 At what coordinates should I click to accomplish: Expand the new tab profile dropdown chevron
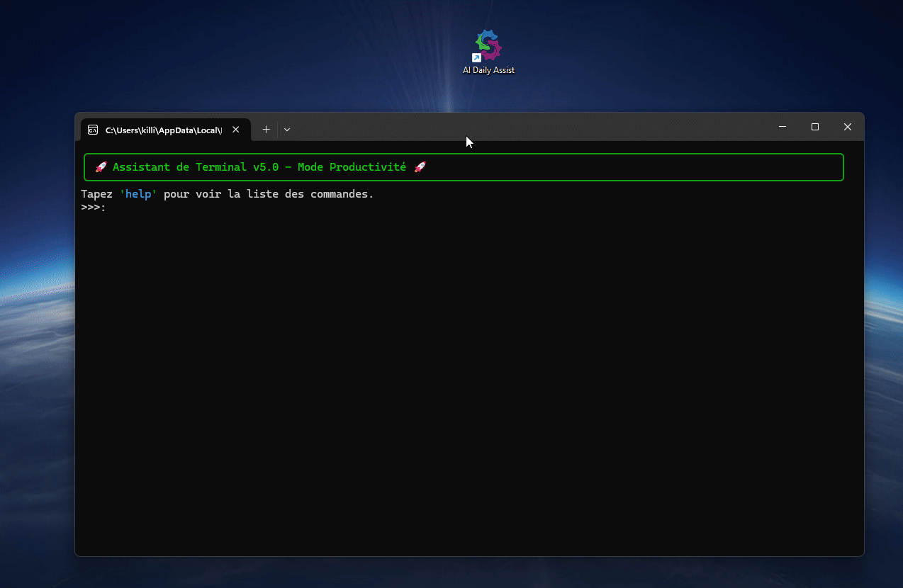(287, 130)
